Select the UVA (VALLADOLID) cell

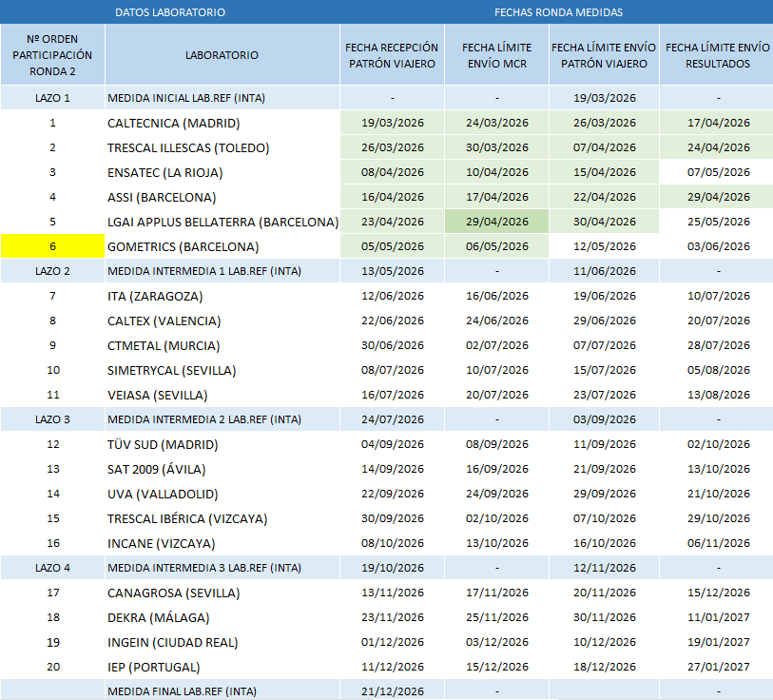(222, 494)
